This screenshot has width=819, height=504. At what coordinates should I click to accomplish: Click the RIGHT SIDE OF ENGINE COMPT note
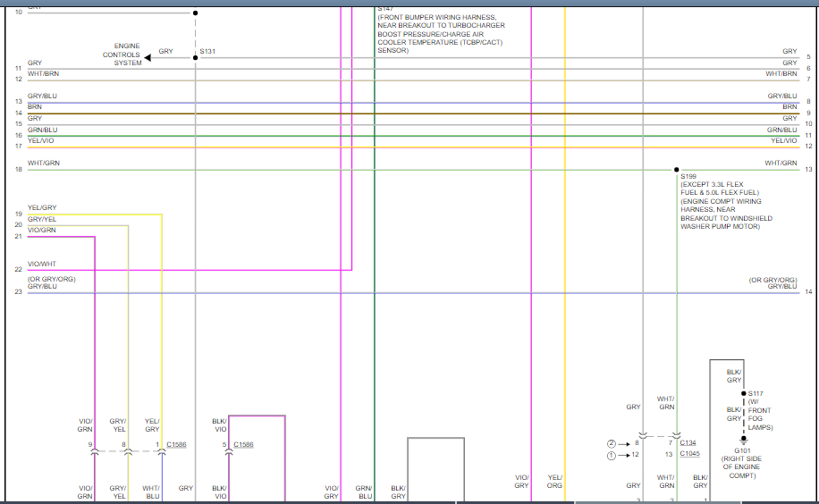[x=742, y=467]
